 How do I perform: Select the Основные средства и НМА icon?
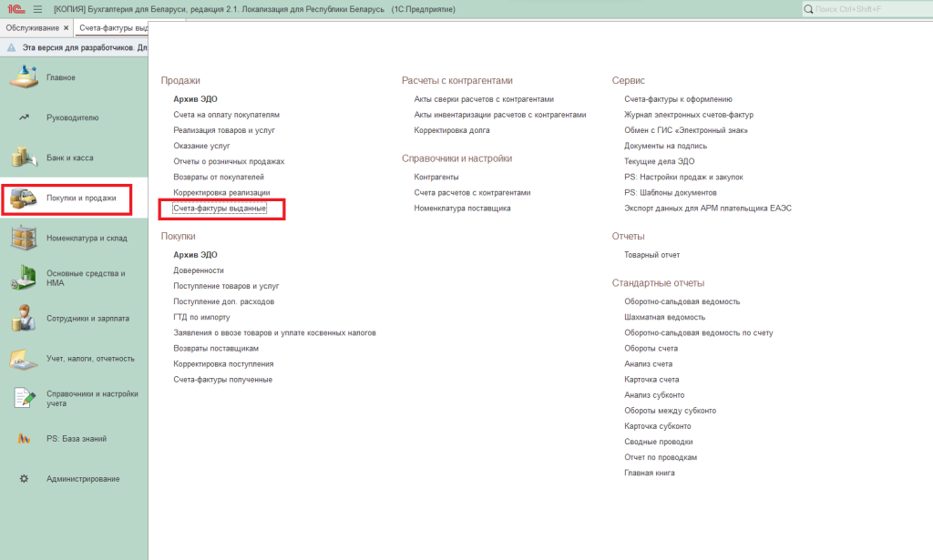[x=24, y=278]
